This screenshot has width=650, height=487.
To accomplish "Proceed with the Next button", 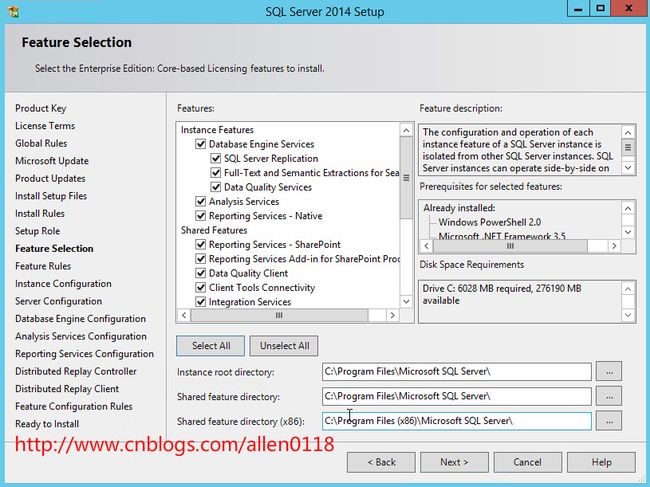I will coord(454,462).
